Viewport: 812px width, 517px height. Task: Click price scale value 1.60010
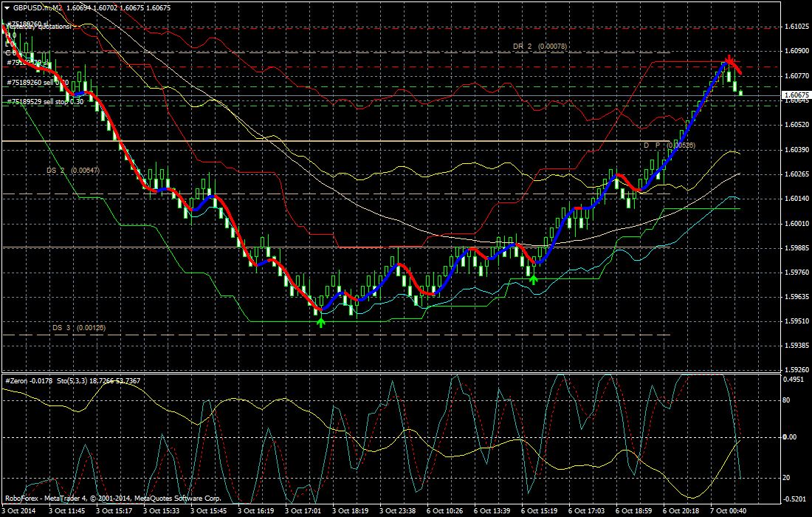[x=797, y=224]
